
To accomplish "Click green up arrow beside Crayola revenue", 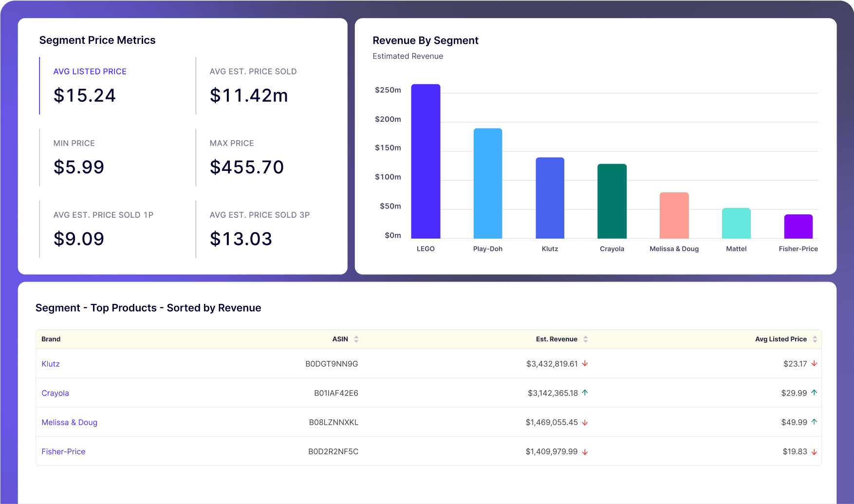I will pos(585,392).
